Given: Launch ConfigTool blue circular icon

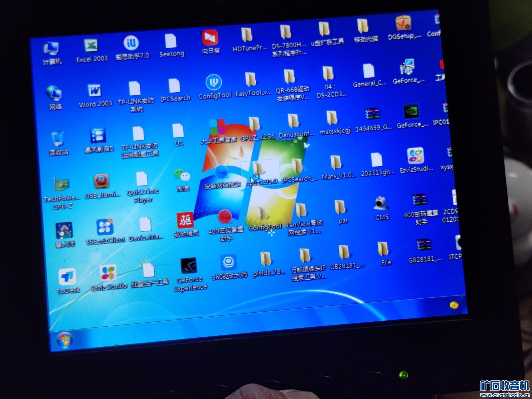Looking at the screenshot, I should tap(214, 83).
